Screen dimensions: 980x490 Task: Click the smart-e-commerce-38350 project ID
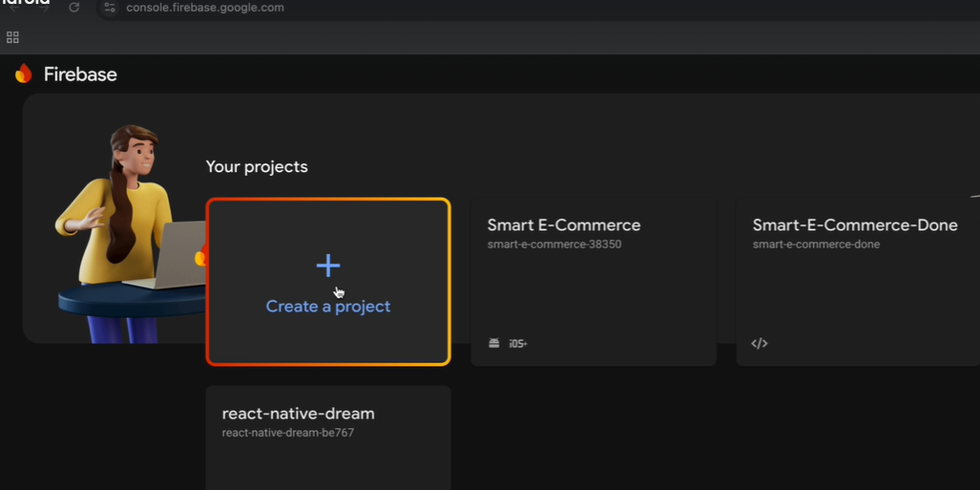tap(554, 245)
